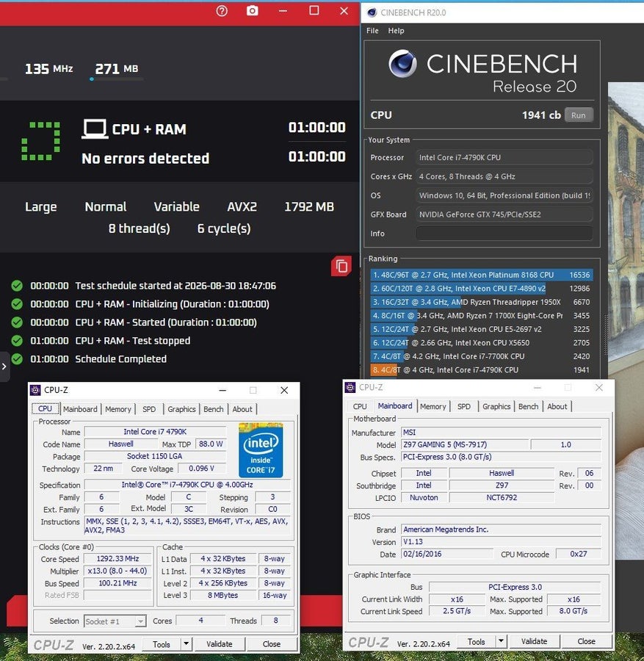Click green check beside 'Schedule Completed'
Image resolution: width=644 pixels, height=661 pixels.
tap(17, 358)
